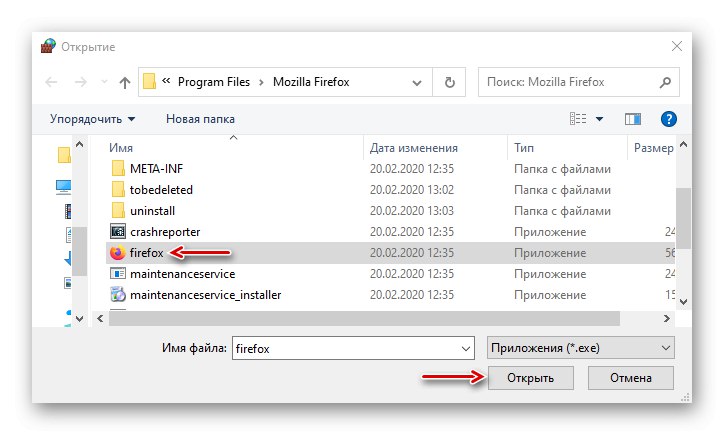This screenshot has width=724, height=435.
Task: Click the horizontal scrollbar thumb
Action: tap(364, 319)
